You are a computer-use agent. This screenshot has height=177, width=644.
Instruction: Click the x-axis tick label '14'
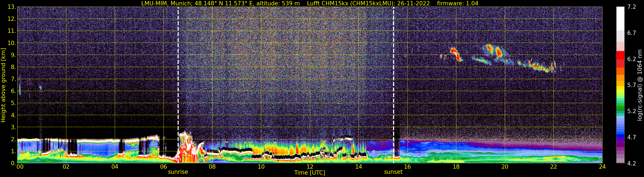click(358, 167)
